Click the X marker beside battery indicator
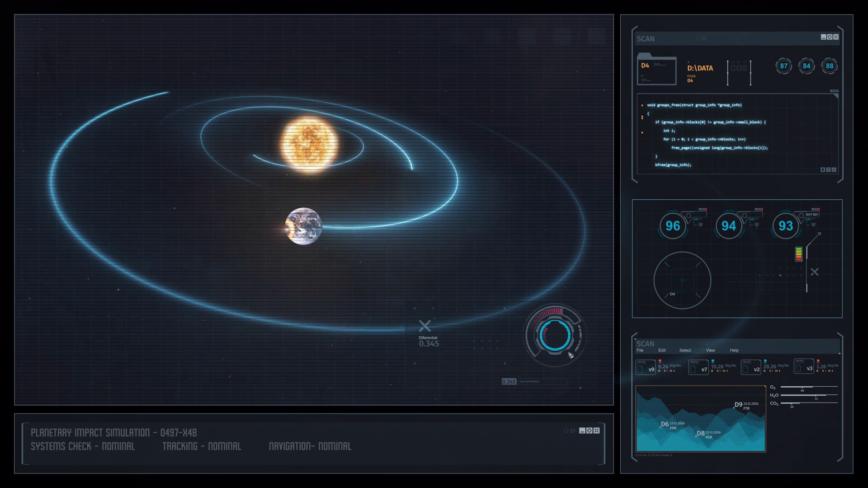Screen dimensions: 868x488 [814, 272]
